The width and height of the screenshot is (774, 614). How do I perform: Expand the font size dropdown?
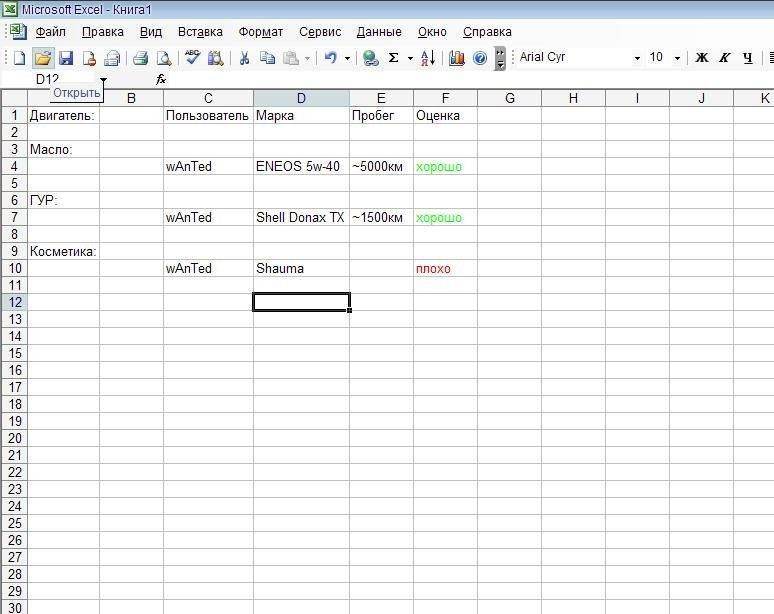tap(677, 58)
